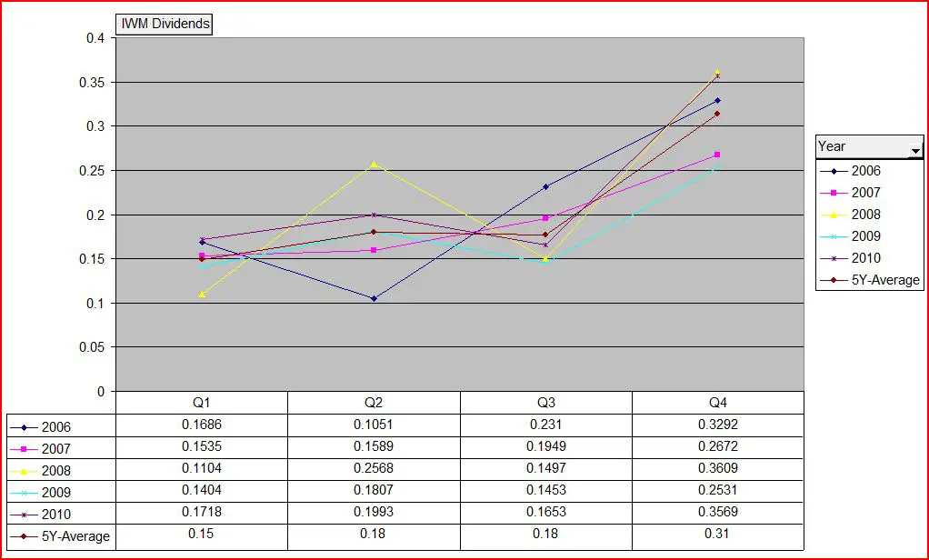
Task: Select the 2007 legend entry beside the chart
Action: [851, 193]
